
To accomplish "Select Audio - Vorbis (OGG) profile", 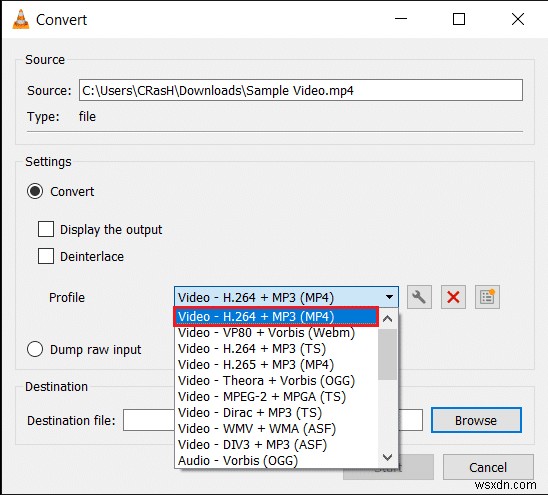I will coord(276,460).
